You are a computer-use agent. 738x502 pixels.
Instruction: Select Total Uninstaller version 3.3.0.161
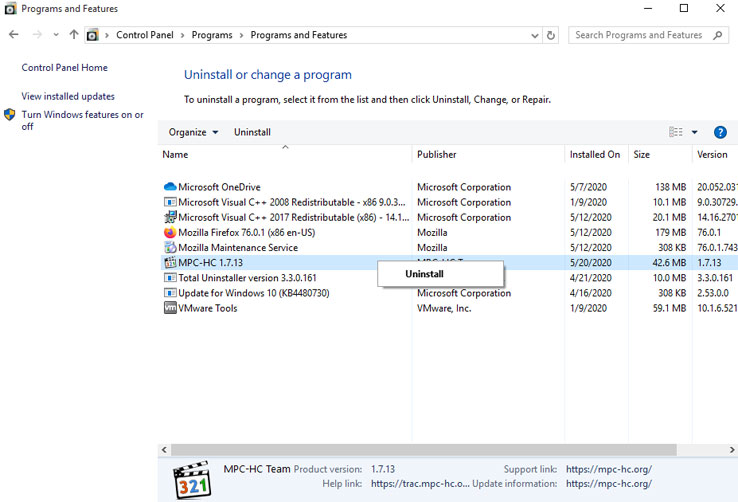[247, 278]
